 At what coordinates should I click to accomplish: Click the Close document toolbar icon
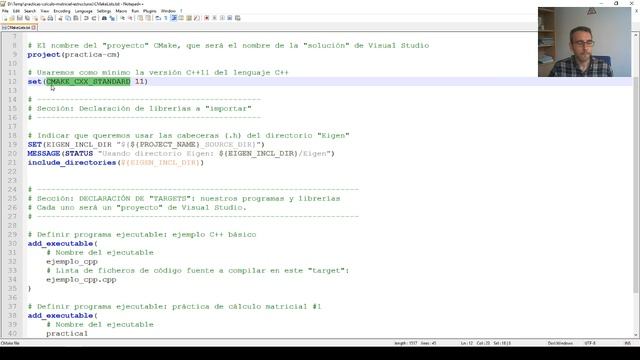click(36, 18)
